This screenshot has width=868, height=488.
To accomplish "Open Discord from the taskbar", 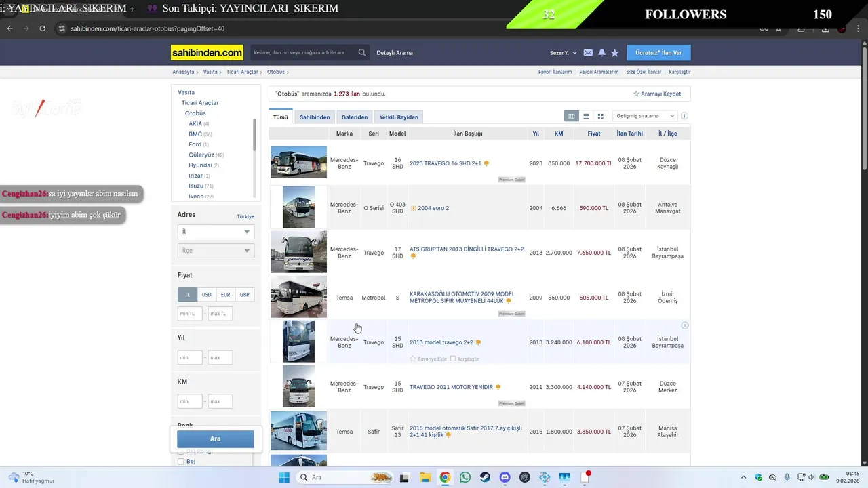I will (x=505, y=477).
